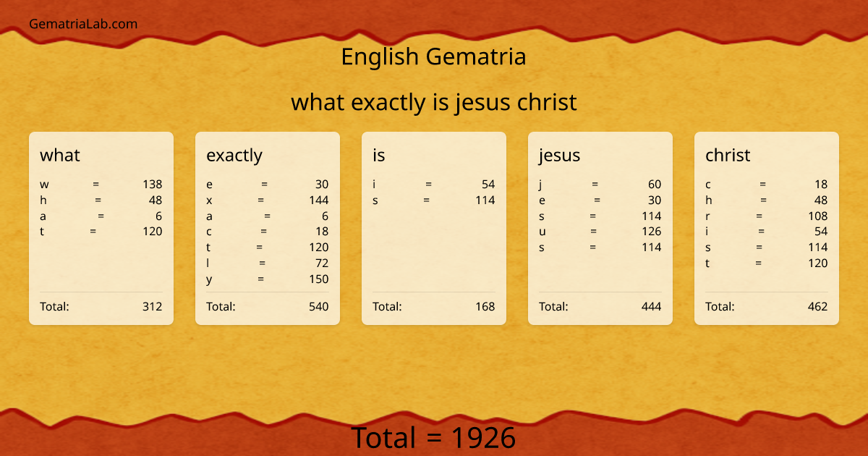868x456 pixels.
Task: Click letter w in the 'what' card
Action: (44, 185)
